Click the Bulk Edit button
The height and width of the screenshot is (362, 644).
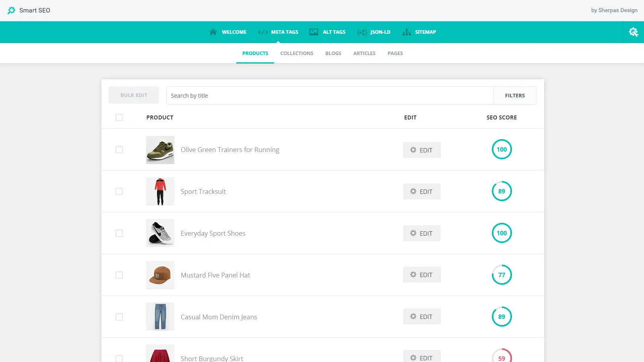134,95
